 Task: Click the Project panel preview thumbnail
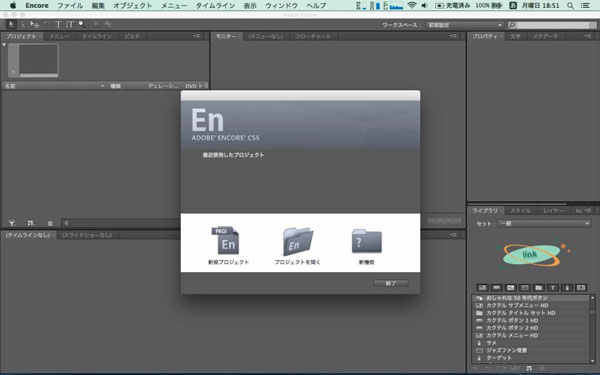[34, 60]
